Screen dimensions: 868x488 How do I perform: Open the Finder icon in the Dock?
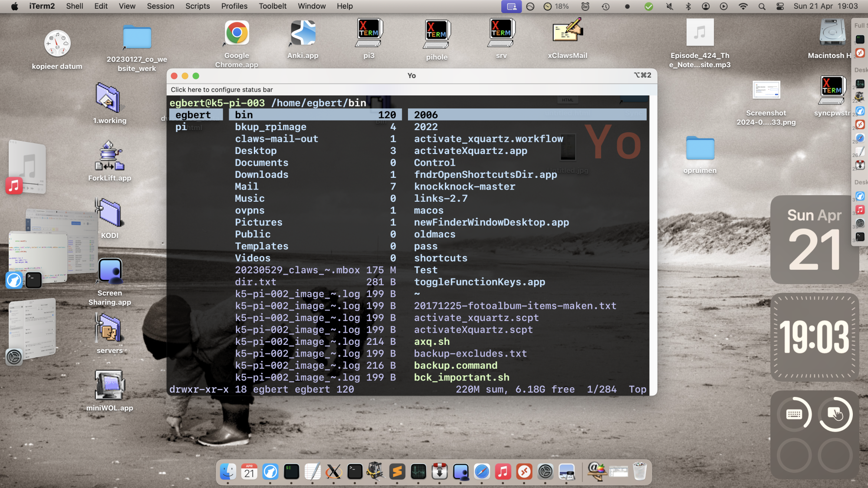coord(228,472)
